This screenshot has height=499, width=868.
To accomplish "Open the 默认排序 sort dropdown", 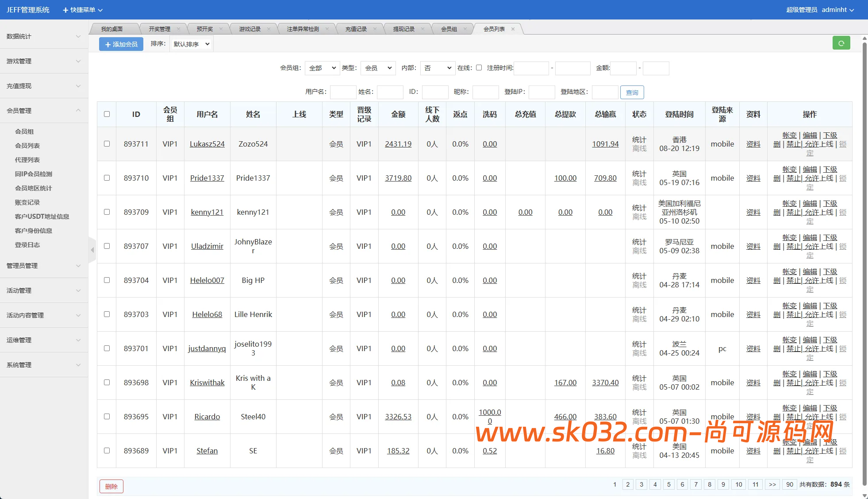I will click(x=191, y=44).
